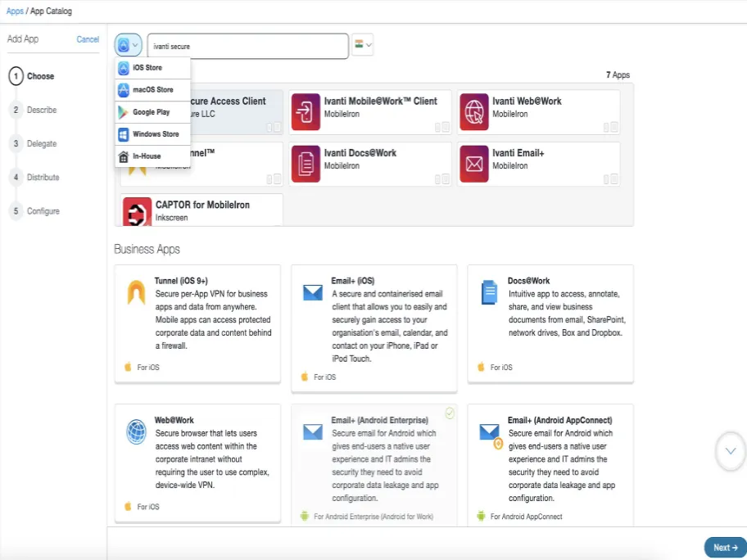This screenshot has width=747, height=560.
Task: Click the round scroll-down chevron button
Action: [x=731, y=451]
